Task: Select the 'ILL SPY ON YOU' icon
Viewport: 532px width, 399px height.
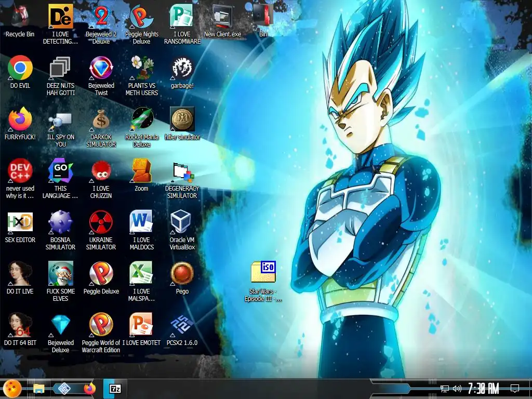Action: pos(60,127)
